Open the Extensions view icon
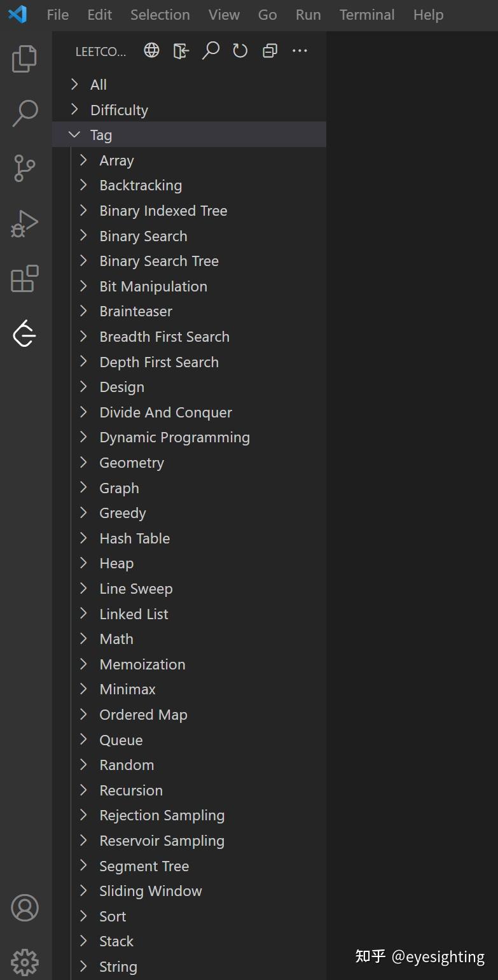Screen dimensions: 498x980 pos(25,279)
